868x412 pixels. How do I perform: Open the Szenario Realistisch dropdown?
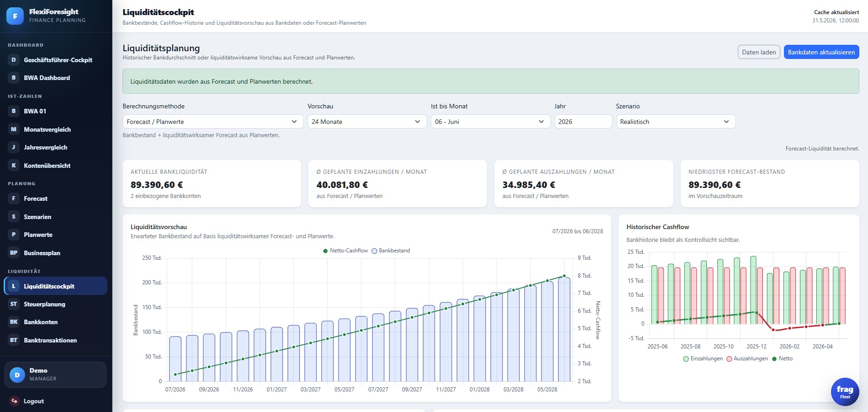click(x=676, y=122)
